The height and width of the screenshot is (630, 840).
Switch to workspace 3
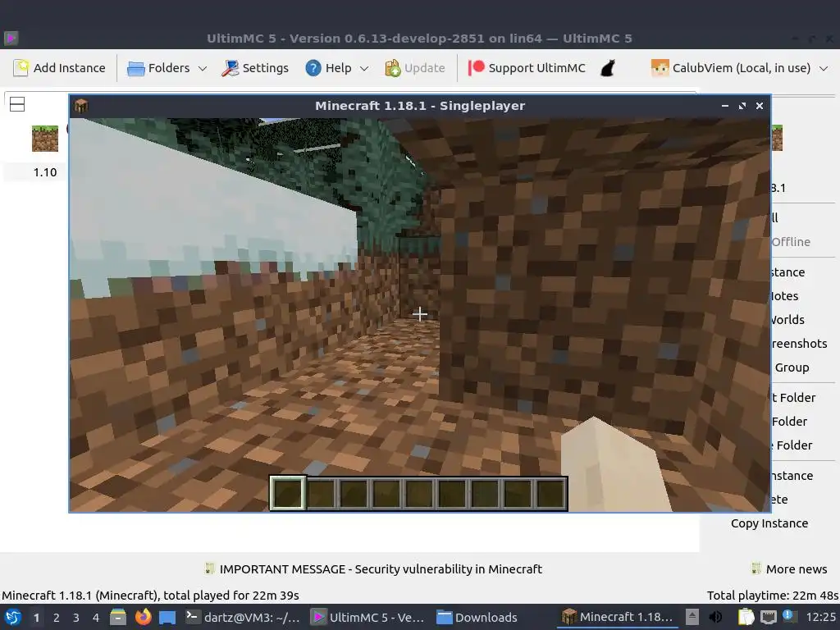click(x=76, y=618)
